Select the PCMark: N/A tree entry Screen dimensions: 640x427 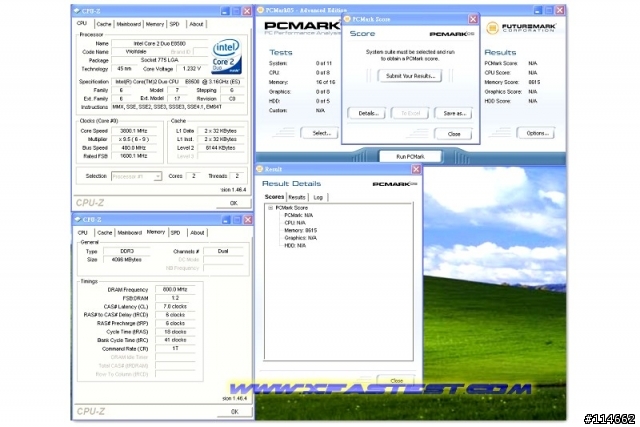tap(298, 215)
